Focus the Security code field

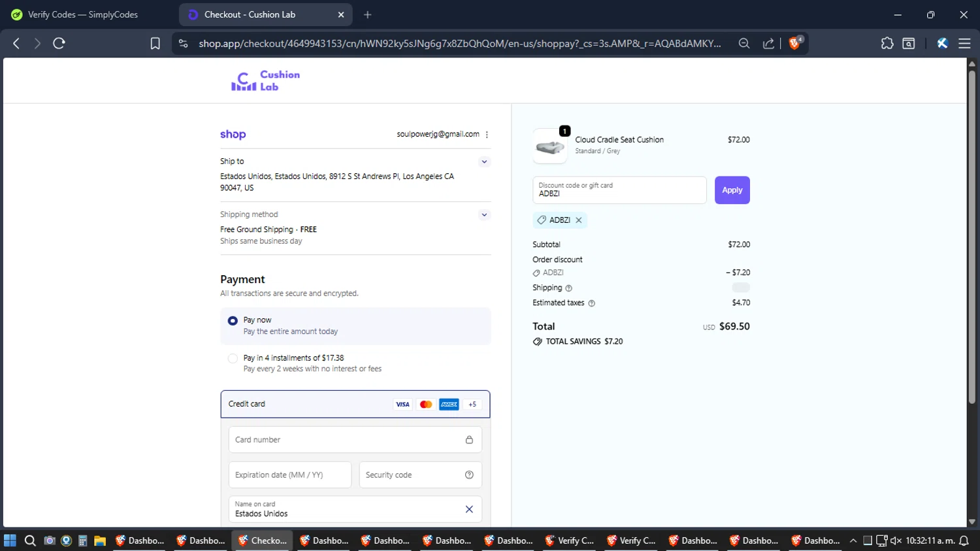[421, 475]
